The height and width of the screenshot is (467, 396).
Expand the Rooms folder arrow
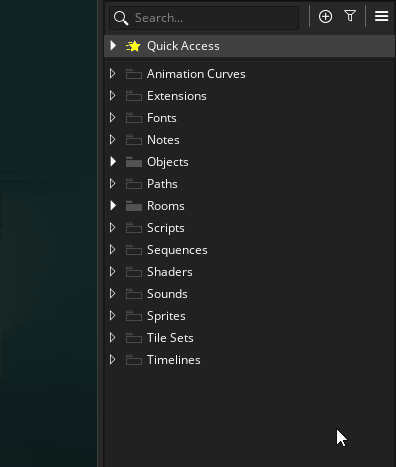tap(113, 206)
